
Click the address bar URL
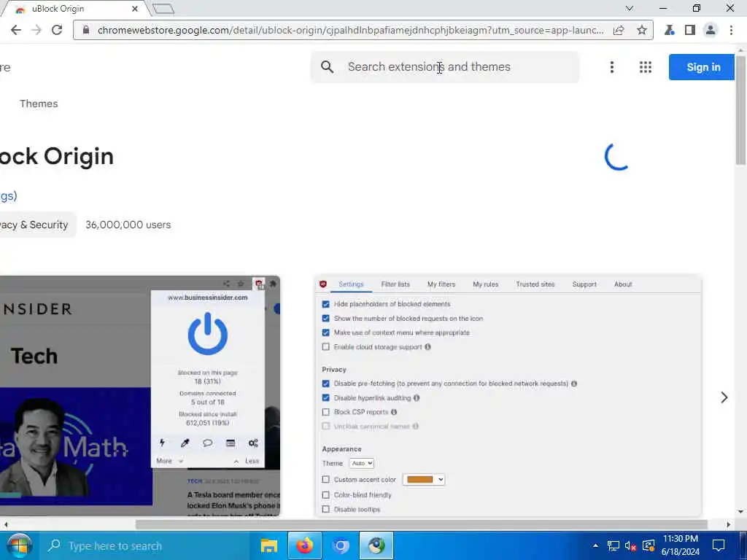pos(350,30)
